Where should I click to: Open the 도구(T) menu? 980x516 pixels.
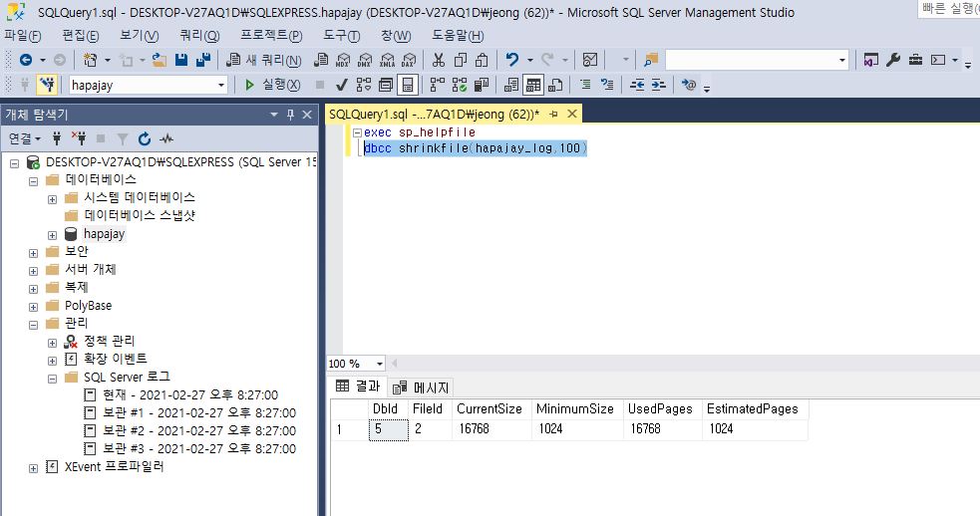pyautogui.click(x=341, y=36)
